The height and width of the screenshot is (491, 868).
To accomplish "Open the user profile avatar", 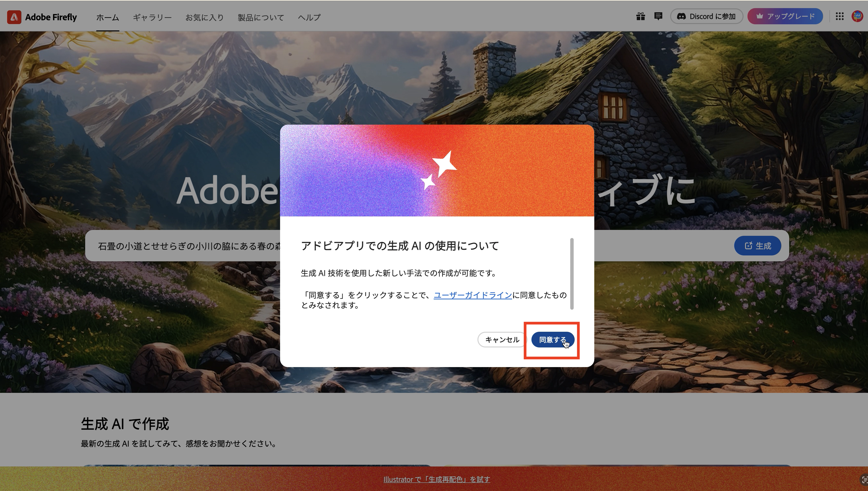I will coord(857,16).
